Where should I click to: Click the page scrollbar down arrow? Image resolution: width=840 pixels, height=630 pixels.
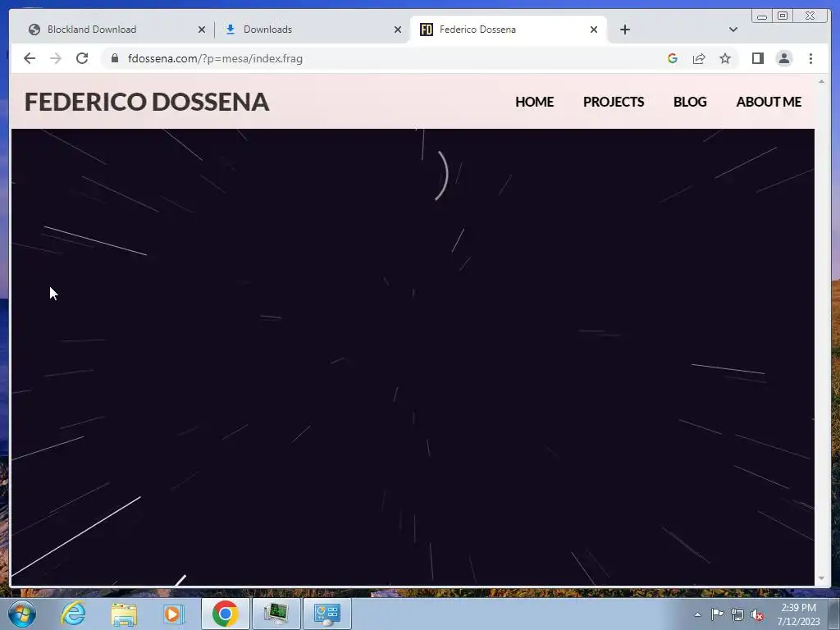822,578
